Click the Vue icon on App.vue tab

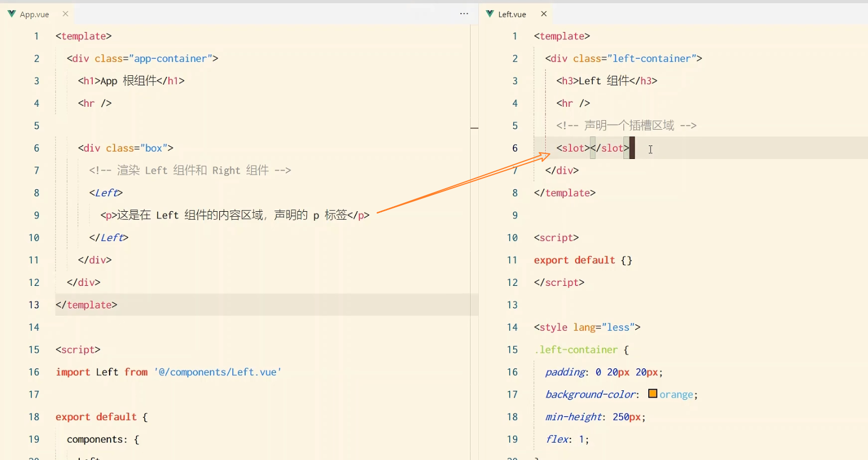coord(11,14)
